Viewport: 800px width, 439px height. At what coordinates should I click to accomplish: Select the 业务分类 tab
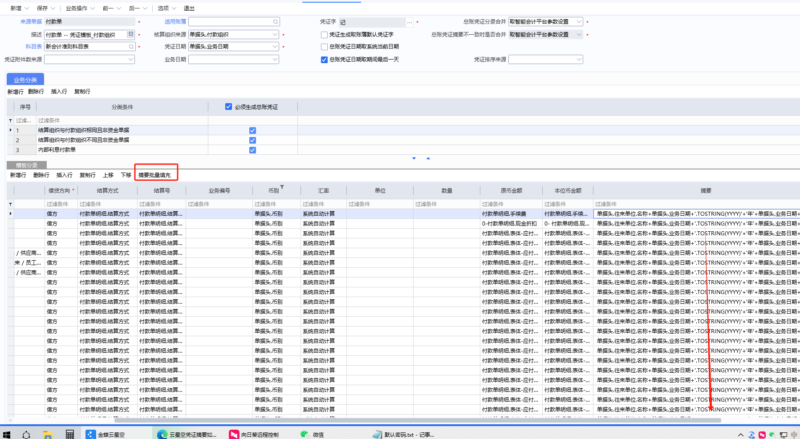click(25, 78)
